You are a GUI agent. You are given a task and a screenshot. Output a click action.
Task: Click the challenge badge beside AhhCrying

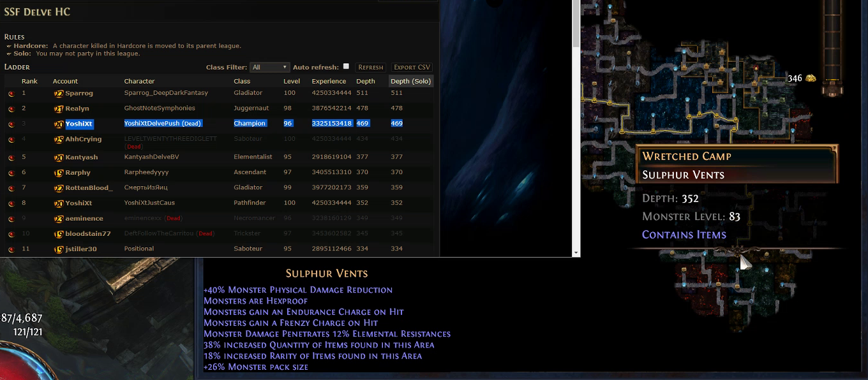(x=59, y=139)
